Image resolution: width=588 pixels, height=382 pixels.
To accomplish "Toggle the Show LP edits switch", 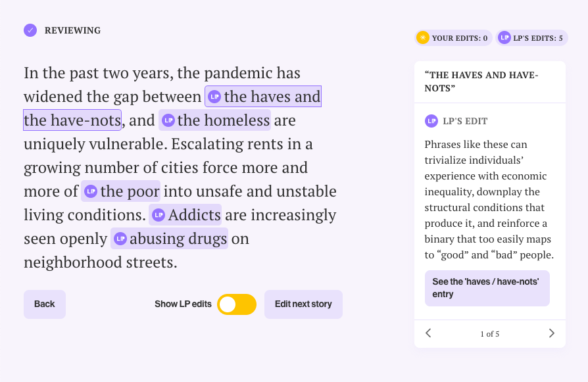I will click(237, 304).
